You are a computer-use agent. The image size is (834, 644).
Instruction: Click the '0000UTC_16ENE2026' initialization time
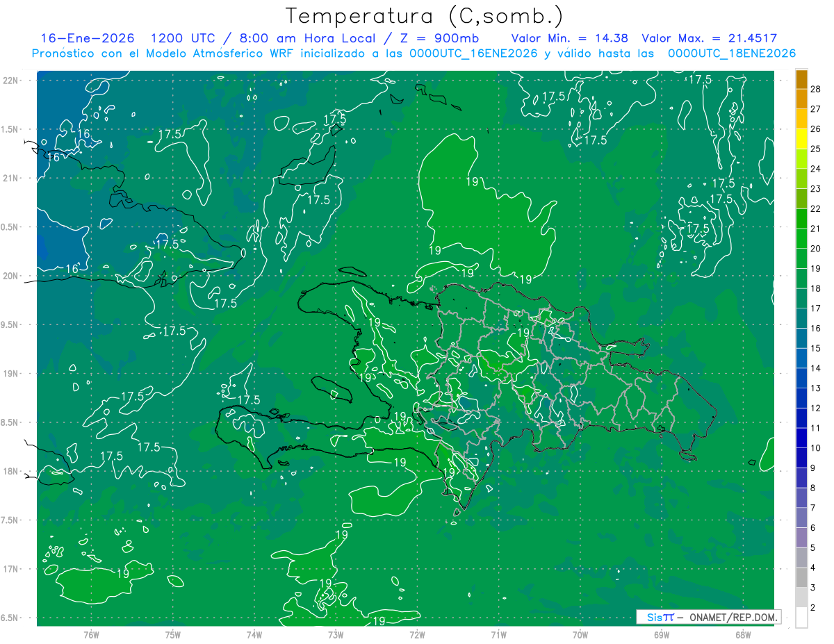(473, 53)
